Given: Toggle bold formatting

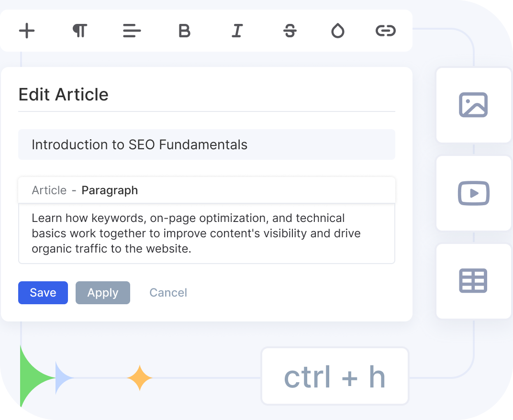Looking at the screenshot, I should (184, 31).
